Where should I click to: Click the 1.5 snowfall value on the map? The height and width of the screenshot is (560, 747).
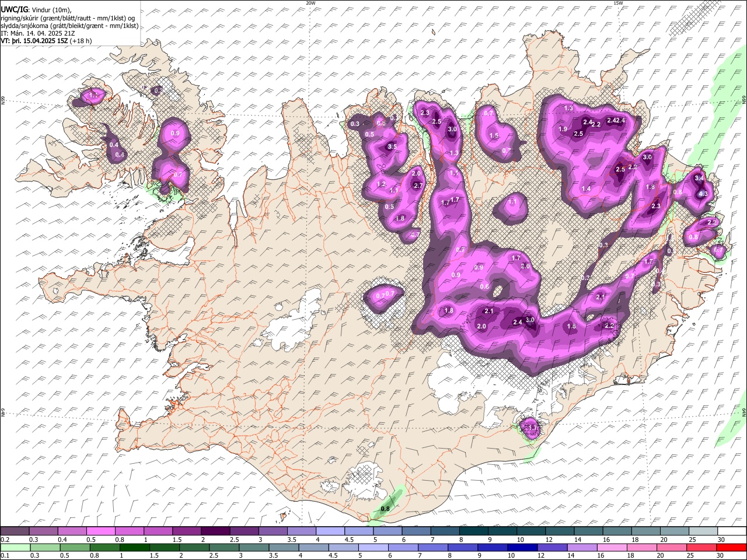tap(494, 135)
